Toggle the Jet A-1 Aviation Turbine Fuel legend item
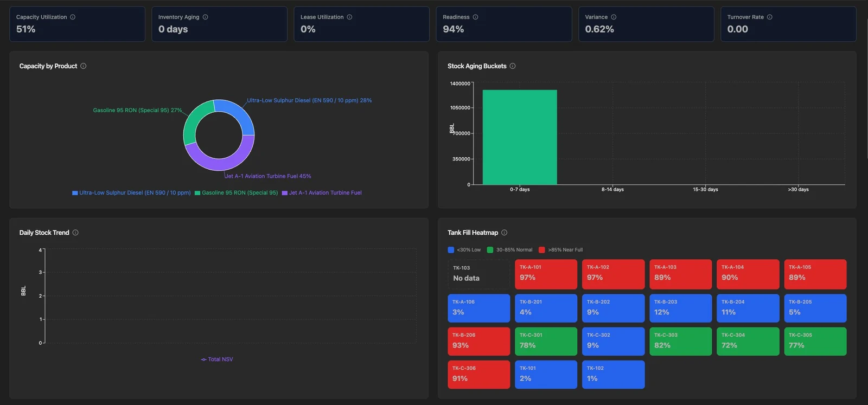 coord(322,193)
